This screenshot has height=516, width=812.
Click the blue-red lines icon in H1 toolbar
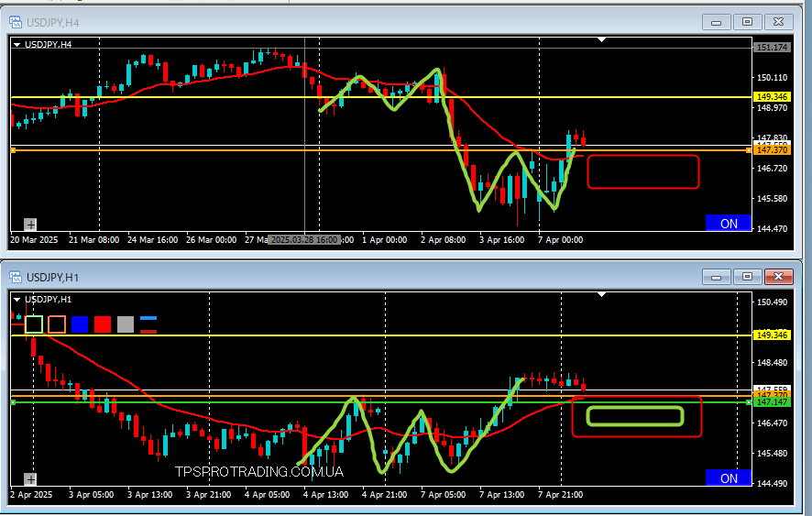click(148, 324)
